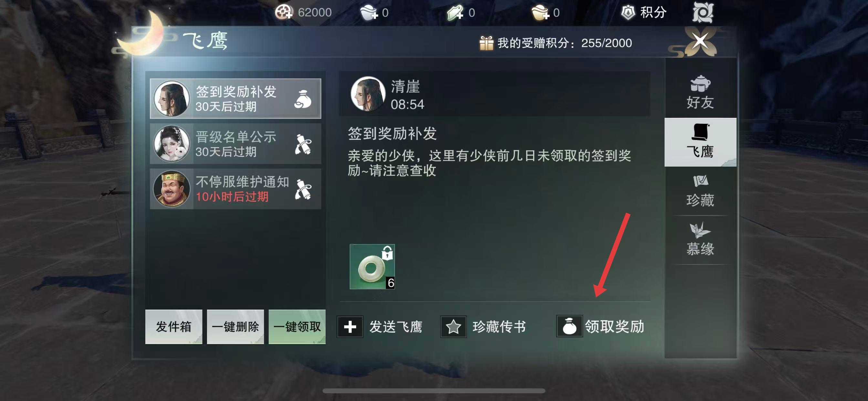Switch to the 珍藏 collection tab
This screenshot has width=868, height=401.
tap(700, 191)
